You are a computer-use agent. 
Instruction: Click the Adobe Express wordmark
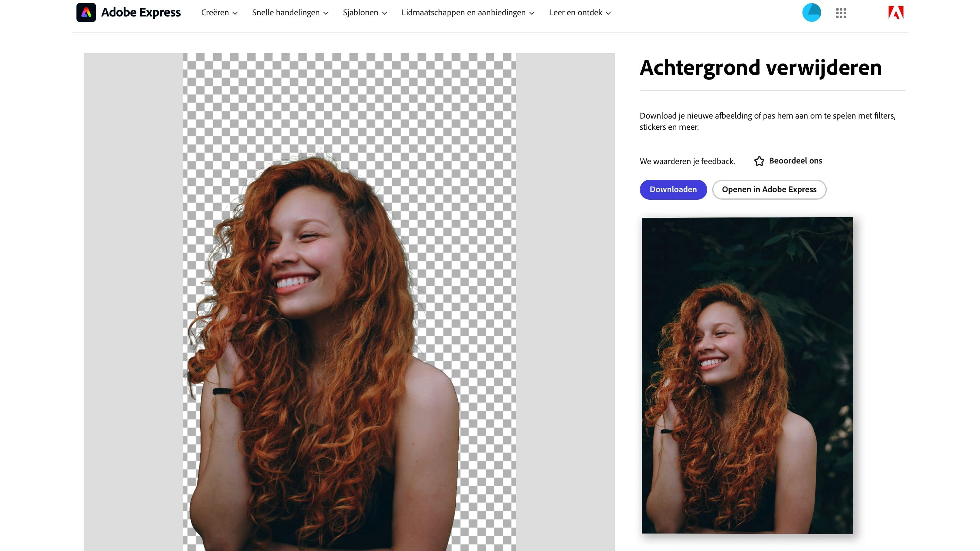click(141, 12)
